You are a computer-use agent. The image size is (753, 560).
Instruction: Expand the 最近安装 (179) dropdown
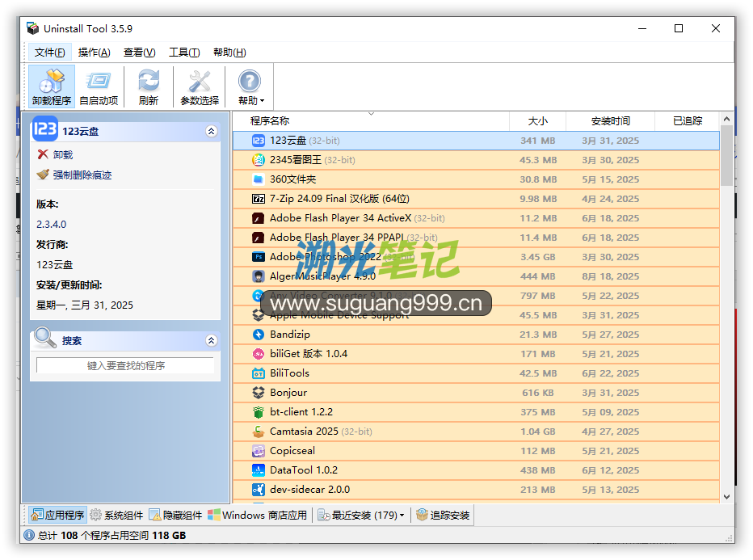coord(402,516)
